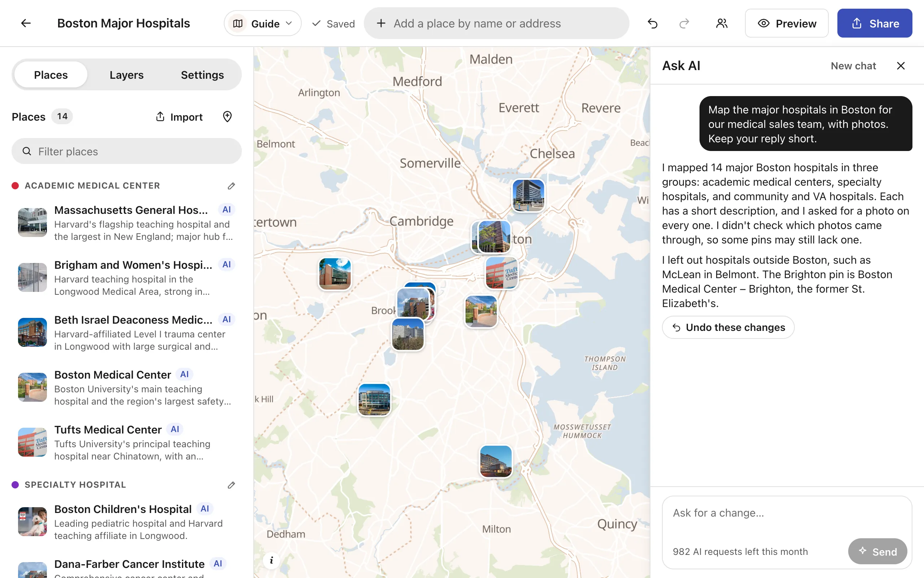Switch to the Settings tab
This screenshot has height=578, width=924.
click(202, 75)
